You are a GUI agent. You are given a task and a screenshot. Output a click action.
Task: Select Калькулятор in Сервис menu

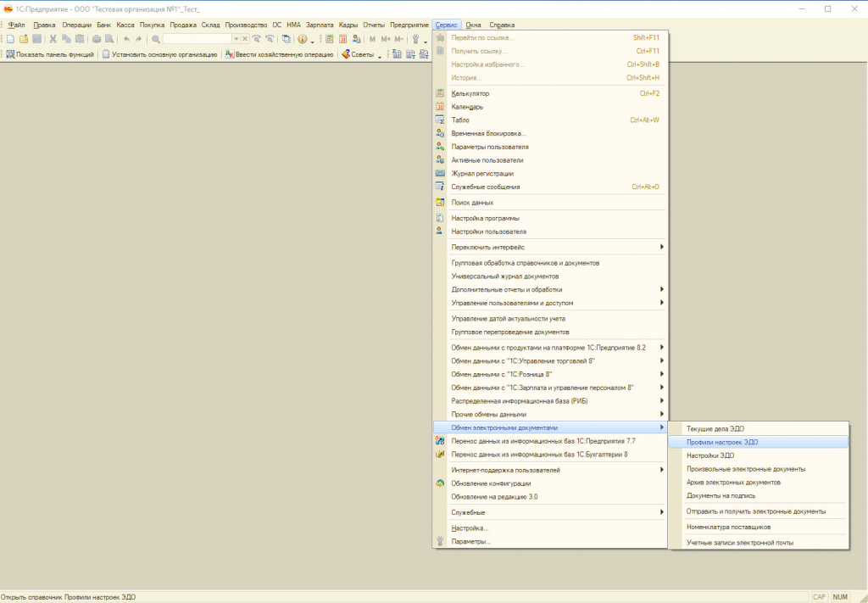pos(550,93)
